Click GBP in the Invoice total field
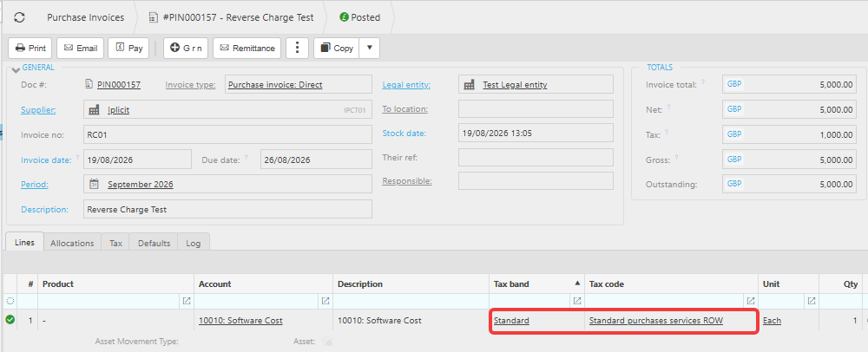This screenshot has width=868, height=352. coord(734,85)
